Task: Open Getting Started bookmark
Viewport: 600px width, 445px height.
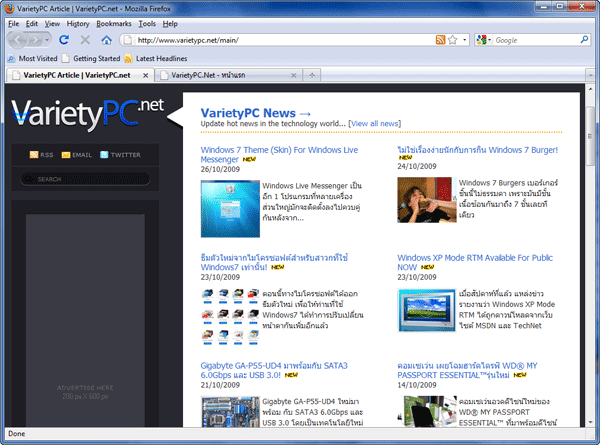Action: tap(91, 59)
